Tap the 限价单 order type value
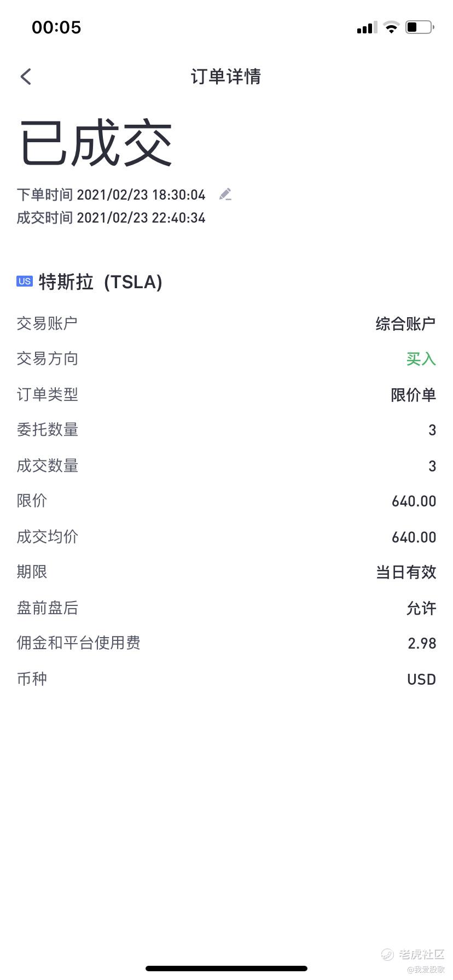Viewport: 453px width, 980px height. [x=413, y=395]
